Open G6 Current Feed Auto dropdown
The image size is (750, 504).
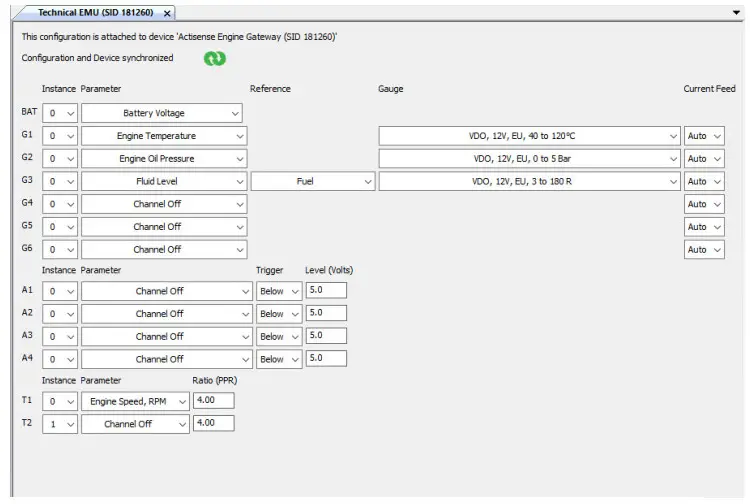point(704,250)
